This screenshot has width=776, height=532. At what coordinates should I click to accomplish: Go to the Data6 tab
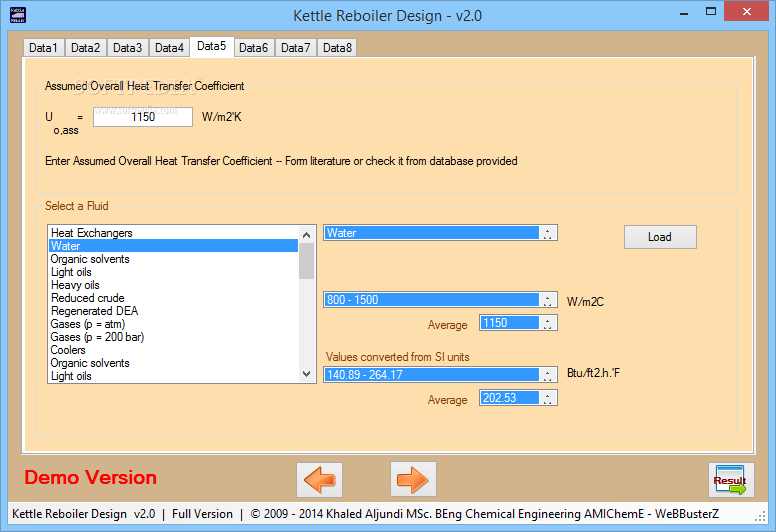click(x=253, y=48)
